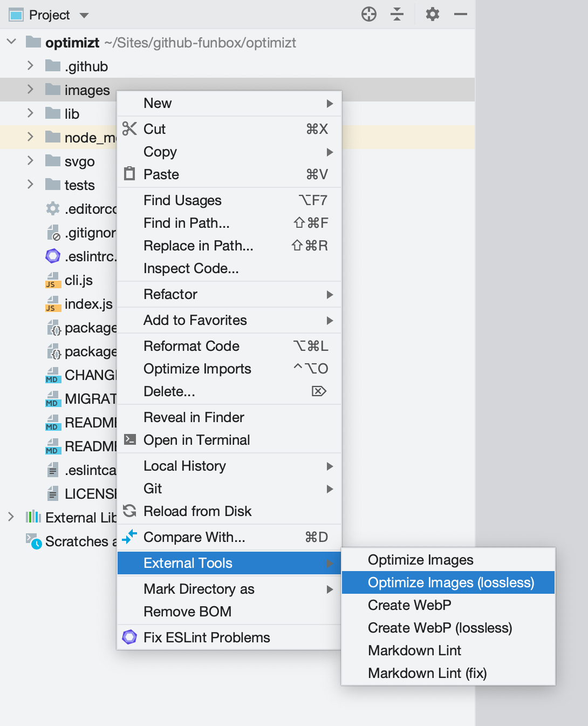
Task: Open the Project view dropdown
Action: [84, 15]
